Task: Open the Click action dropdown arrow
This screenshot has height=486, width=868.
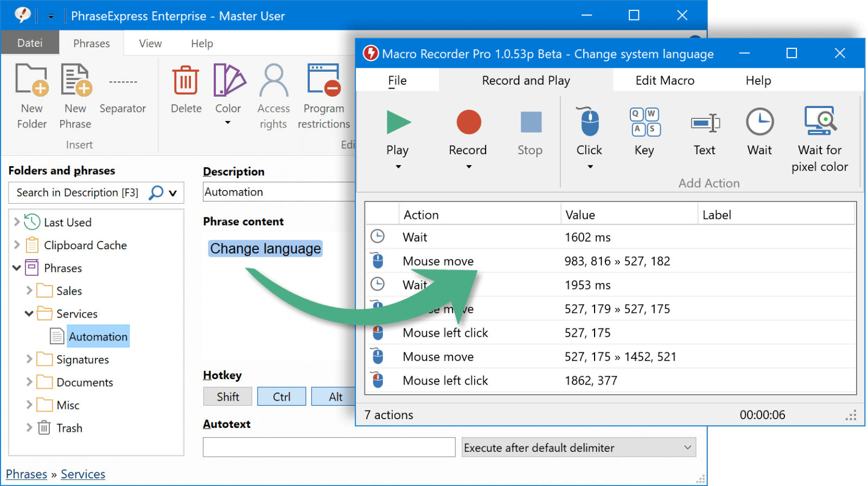Action: click(x=590, y=167)
